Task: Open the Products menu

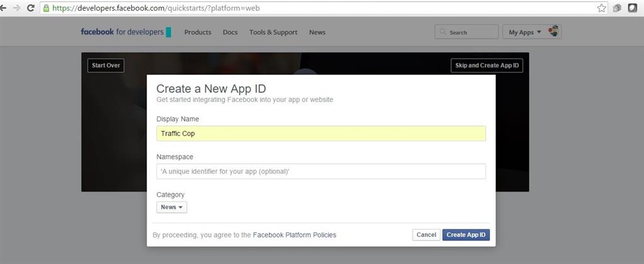Action: tap(197, 32)
